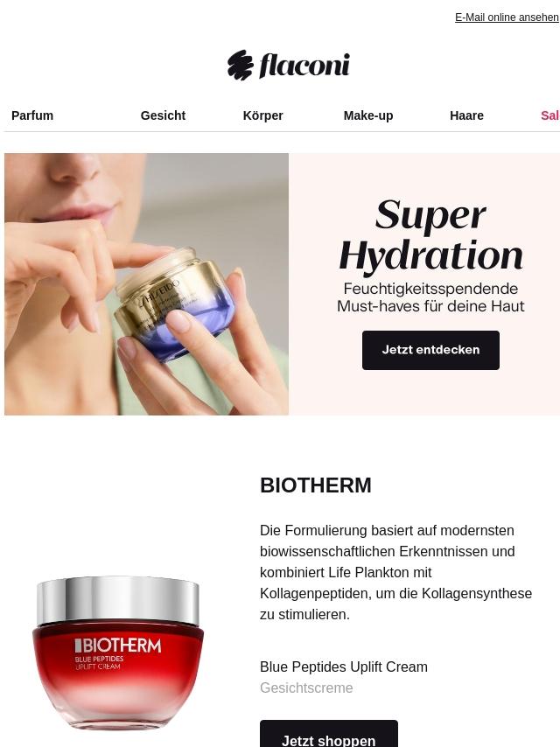Click the BIOTHERM brand heading
The height and width of the screenshot is (747, 560).
[x=316, y=485]
